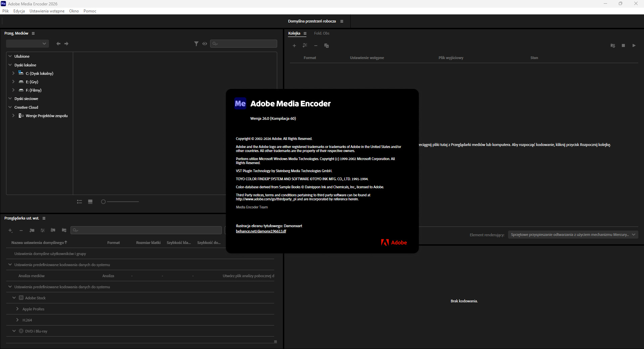Switch Media Browser to thumbnail view
The width and height of the screenshot is (644, 349).
(x=90, y=202)
